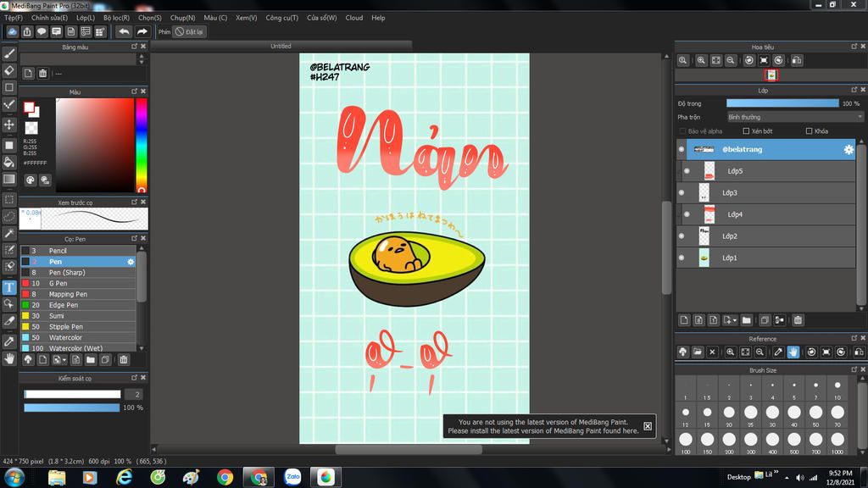Screen dimensions: 868x488
Task: Delete brush with trash icon in brush panel
Action: point(124,359)
